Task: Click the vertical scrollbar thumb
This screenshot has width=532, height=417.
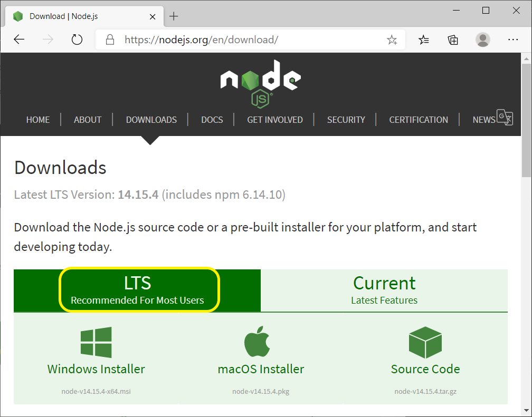Action: pos(526,120)
